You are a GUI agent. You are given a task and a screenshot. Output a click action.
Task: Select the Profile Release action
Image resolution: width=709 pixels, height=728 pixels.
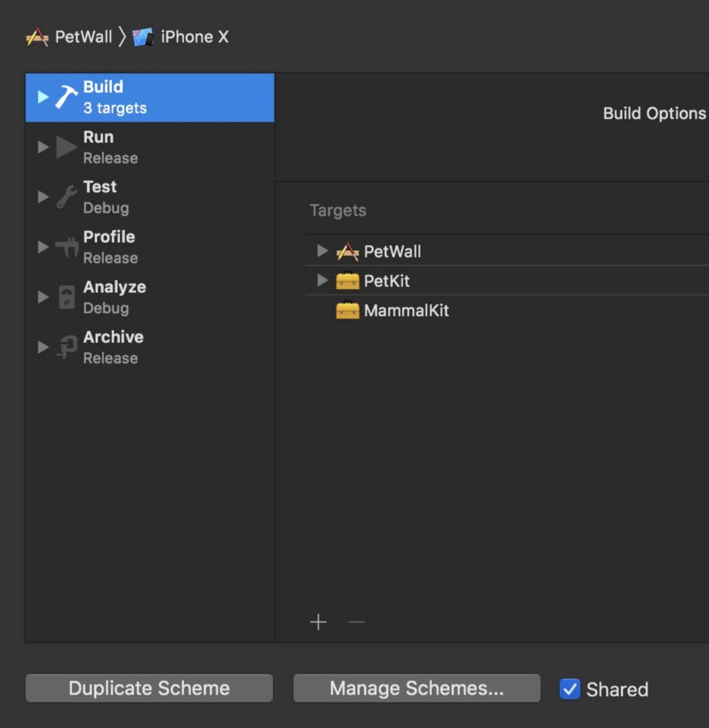point(150,248)
